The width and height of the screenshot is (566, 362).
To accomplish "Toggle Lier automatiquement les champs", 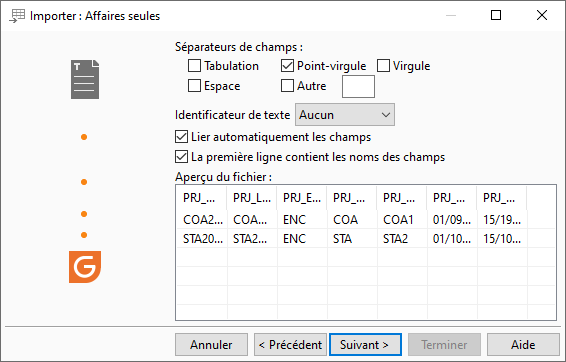I will click(181, 137).
